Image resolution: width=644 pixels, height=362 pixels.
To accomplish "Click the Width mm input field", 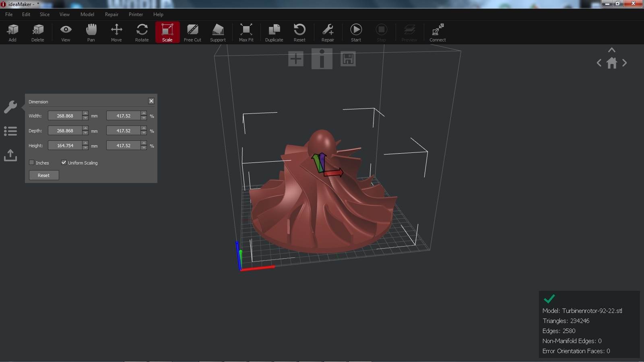I will tap(65, 116).
